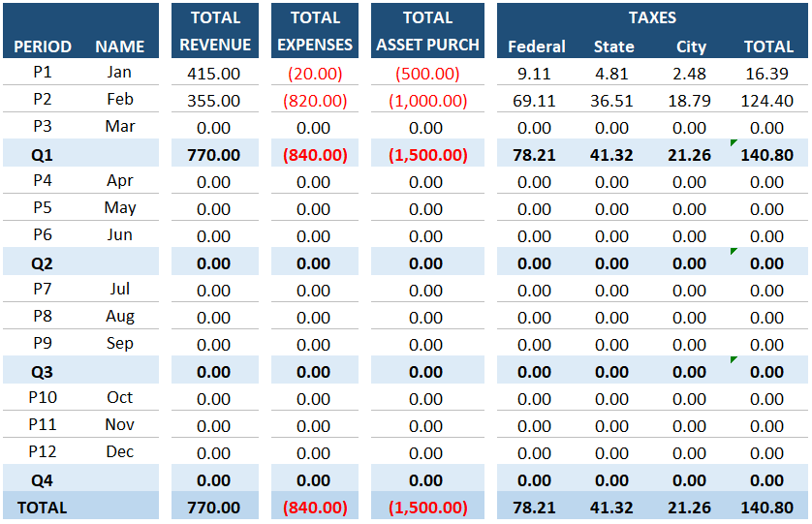The height and width of the screenshot is (524, 812).
Task: Select the TAXES group header
Action: [652, 17]
